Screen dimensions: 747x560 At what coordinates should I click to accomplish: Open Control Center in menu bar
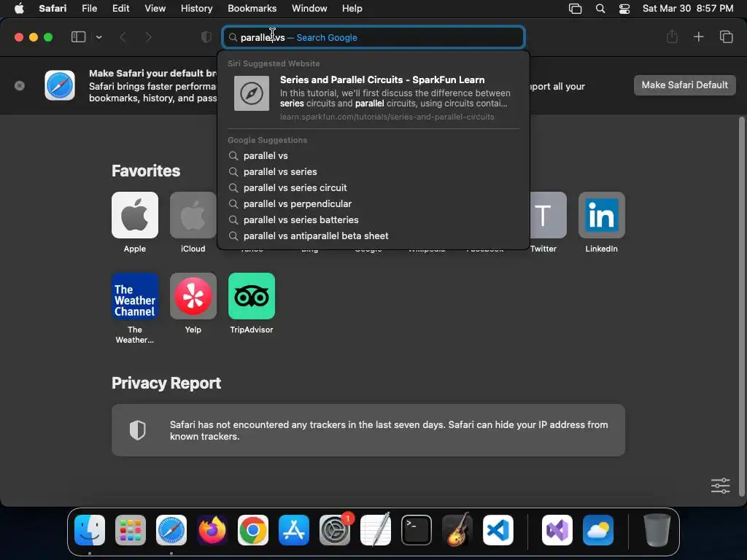(x=624, y=9)
